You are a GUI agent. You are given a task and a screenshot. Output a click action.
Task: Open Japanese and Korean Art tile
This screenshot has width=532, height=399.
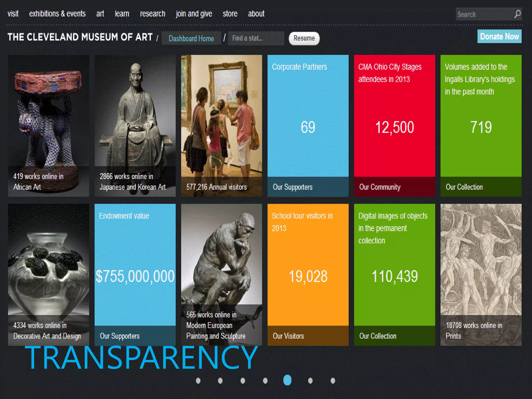pyautogui.click(x=135, y=126)
